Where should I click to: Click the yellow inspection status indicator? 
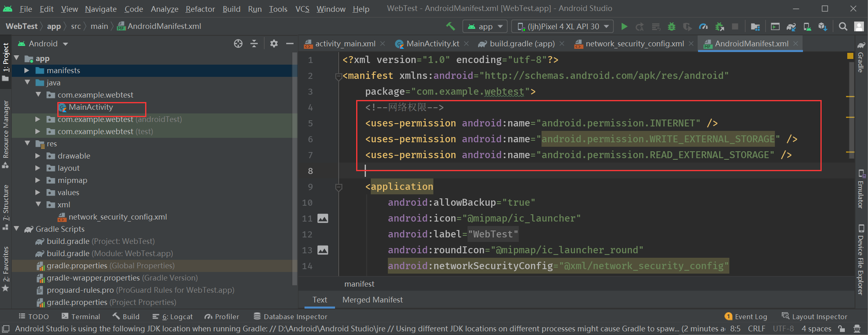pos(850,56)
